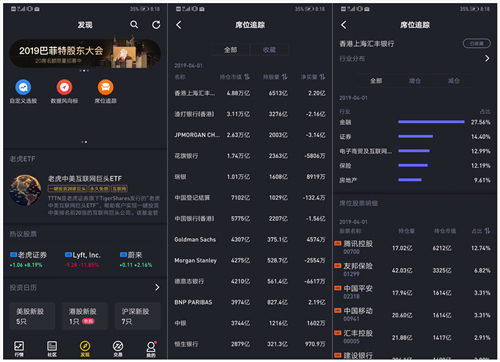
Task: Open the 中银 seat row
Action: 250,323
